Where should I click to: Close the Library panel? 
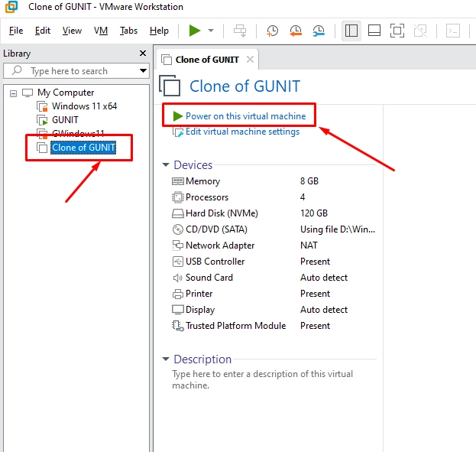(x=143, y=54)
